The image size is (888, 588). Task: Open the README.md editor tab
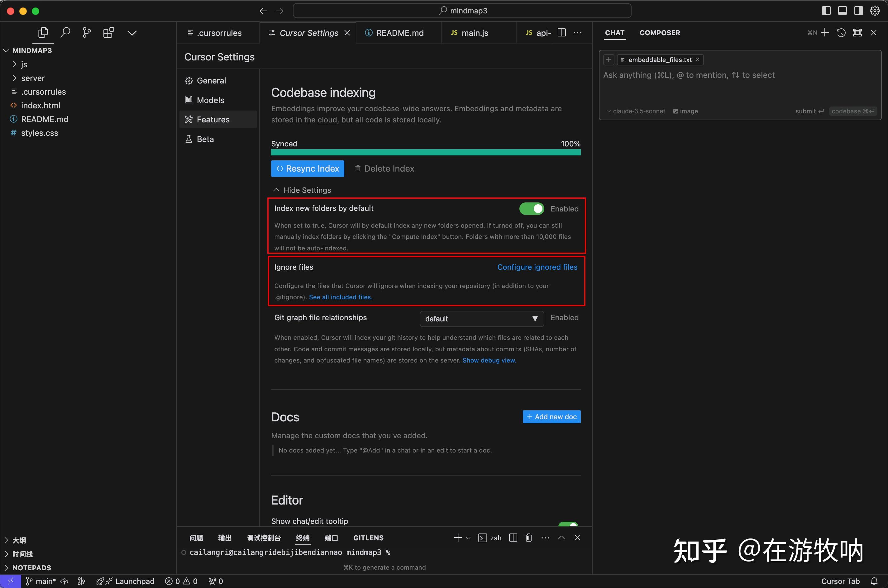click(x=399, y=33)
